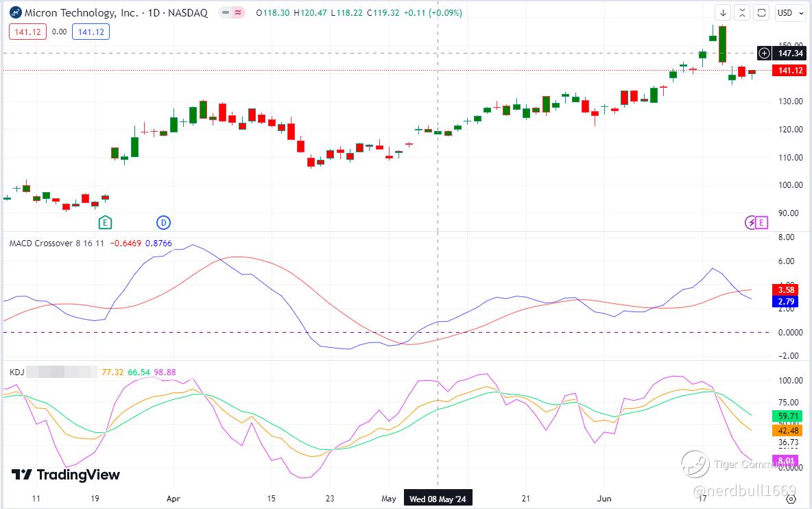Click the 147.34 crosshair price label

tap(790, 53)
